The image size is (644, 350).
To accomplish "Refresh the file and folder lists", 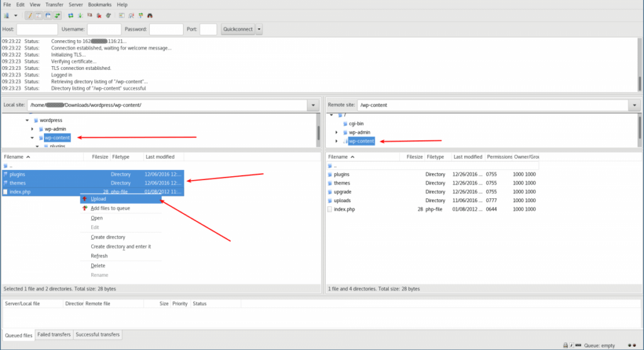I will point(70,16).
